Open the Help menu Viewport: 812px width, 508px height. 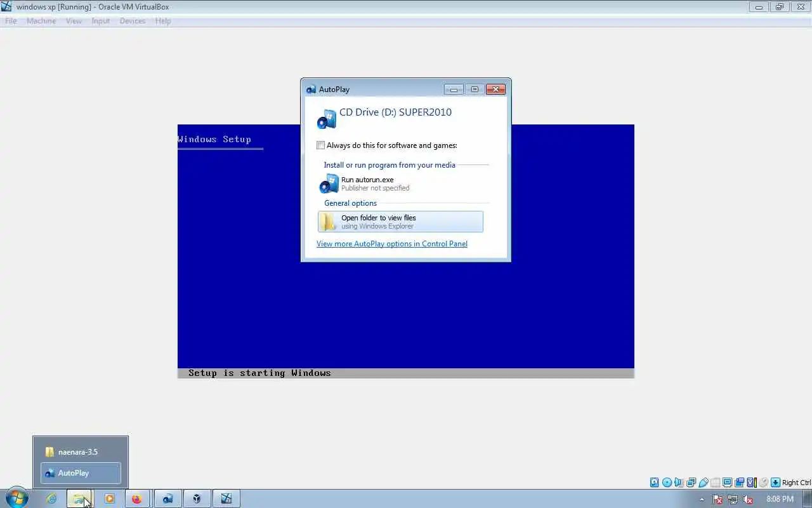click(x=163, y=21)
